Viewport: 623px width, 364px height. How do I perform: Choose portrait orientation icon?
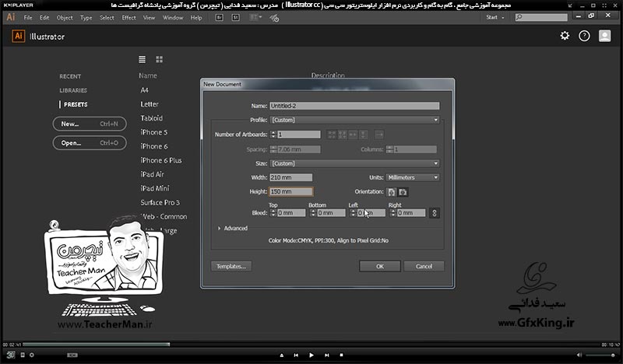click(392, 192)
